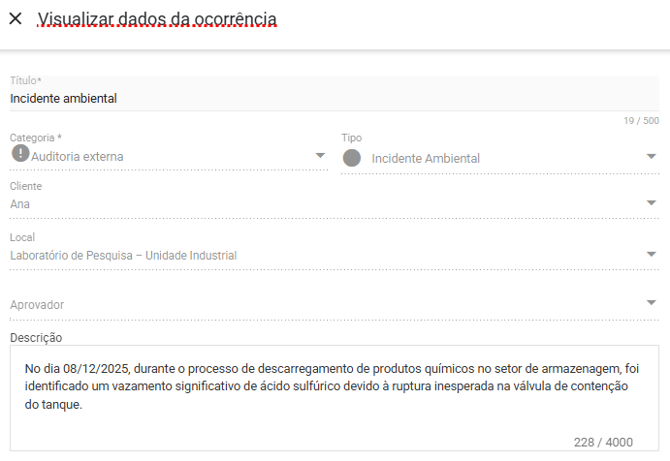Expand the Categoria dropdown arrow
The width and height of the screenshot is (670, 461).
[x=320, y=155]
